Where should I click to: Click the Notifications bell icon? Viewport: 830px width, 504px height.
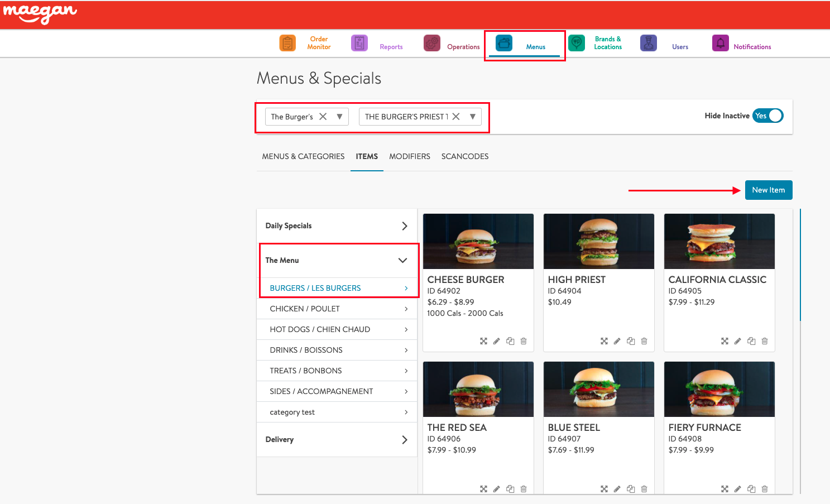click(720, 43)
